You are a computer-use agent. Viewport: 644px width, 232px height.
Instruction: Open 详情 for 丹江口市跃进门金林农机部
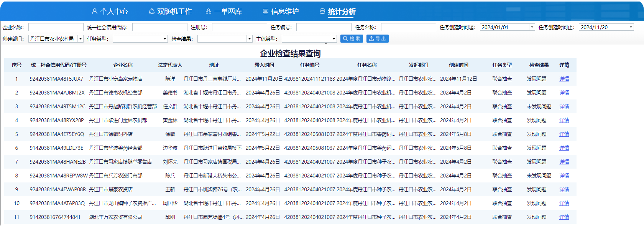(564, 120)
